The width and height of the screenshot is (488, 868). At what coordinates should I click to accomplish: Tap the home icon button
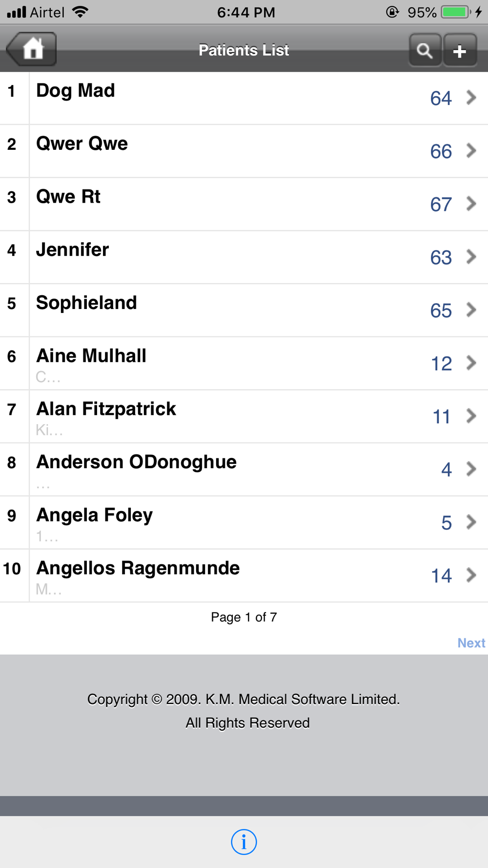tap(32, 49)
